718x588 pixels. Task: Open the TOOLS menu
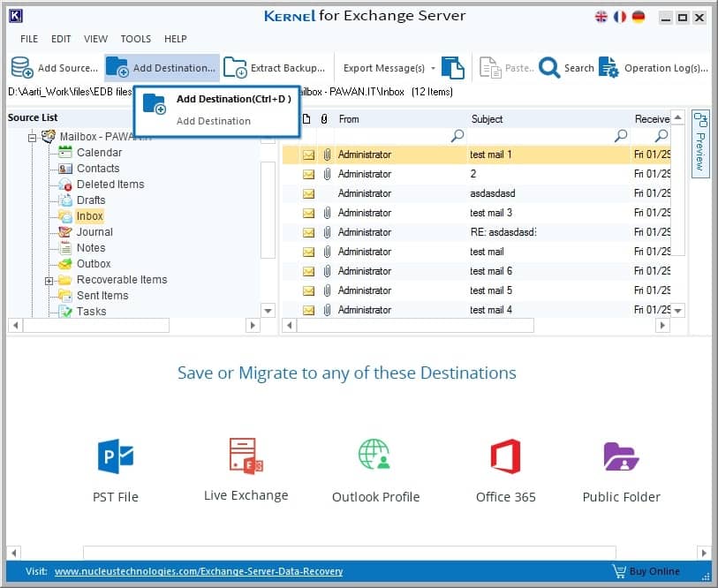[135, 39]
